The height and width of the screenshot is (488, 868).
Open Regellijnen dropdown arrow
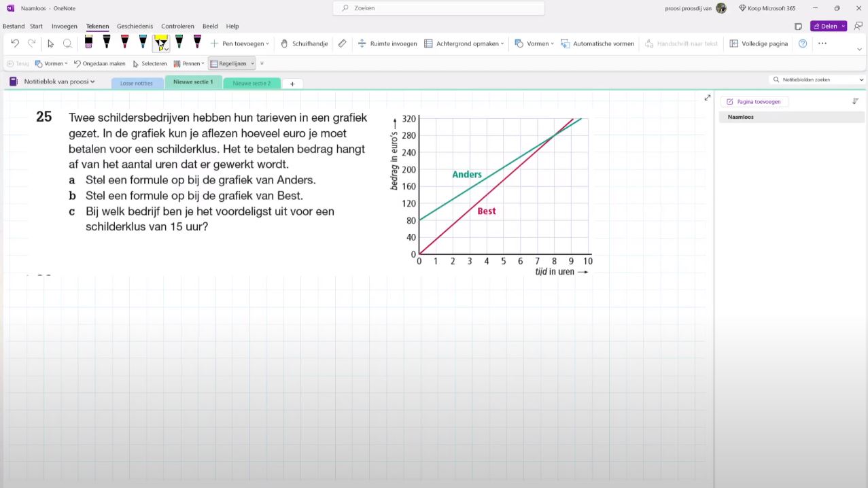[x=252, y=63]
